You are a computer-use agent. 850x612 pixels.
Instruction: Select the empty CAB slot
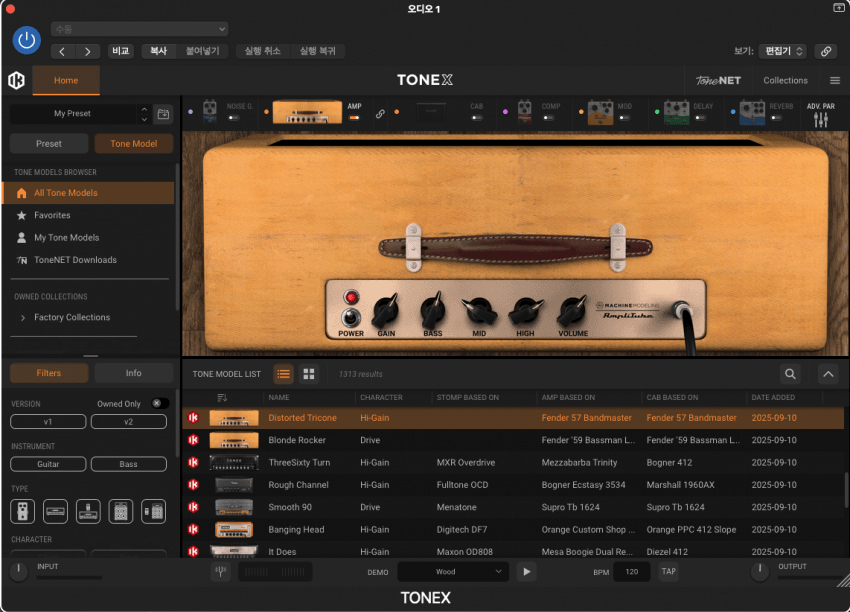tap(432, 112)
